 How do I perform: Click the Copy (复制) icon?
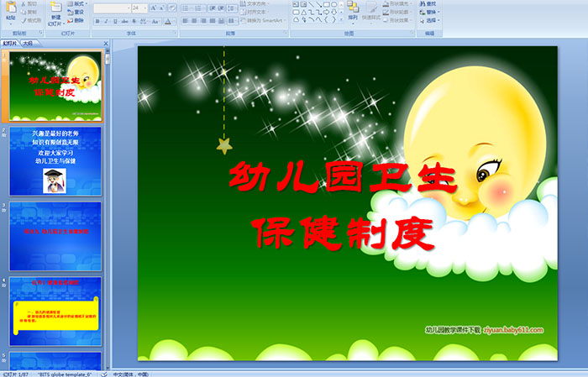(x=24, y=12)
